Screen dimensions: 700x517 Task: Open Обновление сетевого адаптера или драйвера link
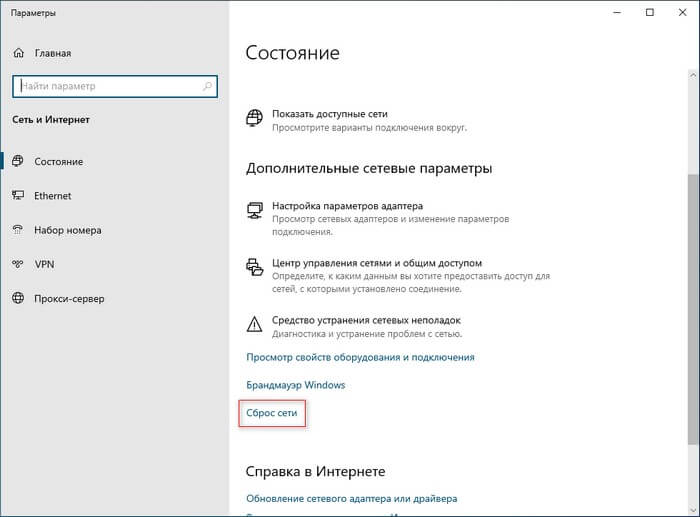coord(352,498)
